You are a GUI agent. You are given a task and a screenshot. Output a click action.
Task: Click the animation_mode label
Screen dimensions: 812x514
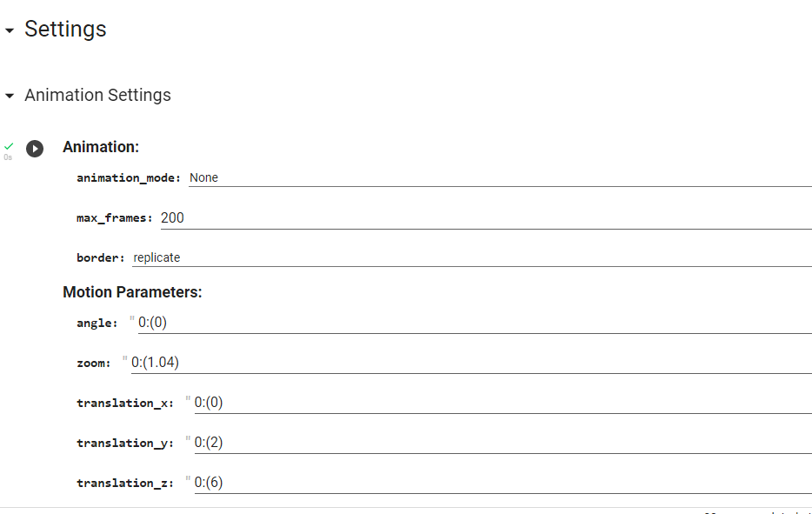point(129,177)
